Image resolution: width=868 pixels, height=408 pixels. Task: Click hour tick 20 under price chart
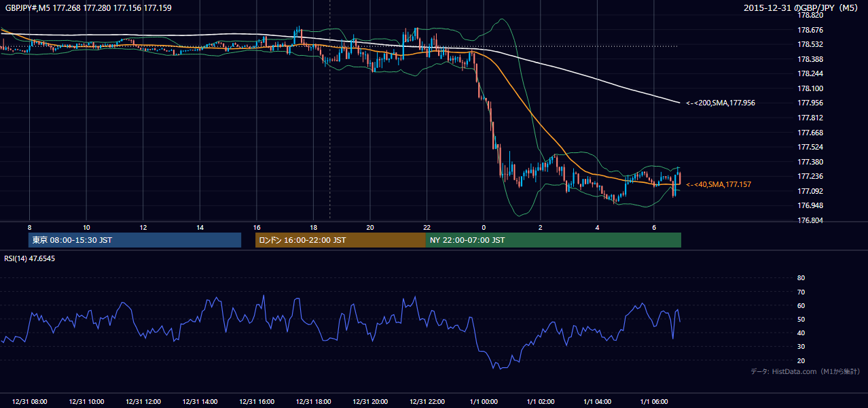370,227
